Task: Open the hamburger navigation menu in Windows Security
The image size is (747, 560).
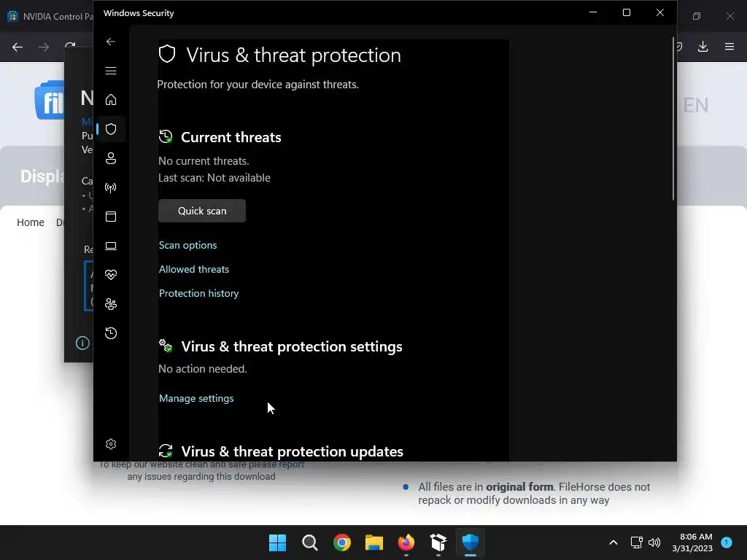Action: (x=111, y=71)
